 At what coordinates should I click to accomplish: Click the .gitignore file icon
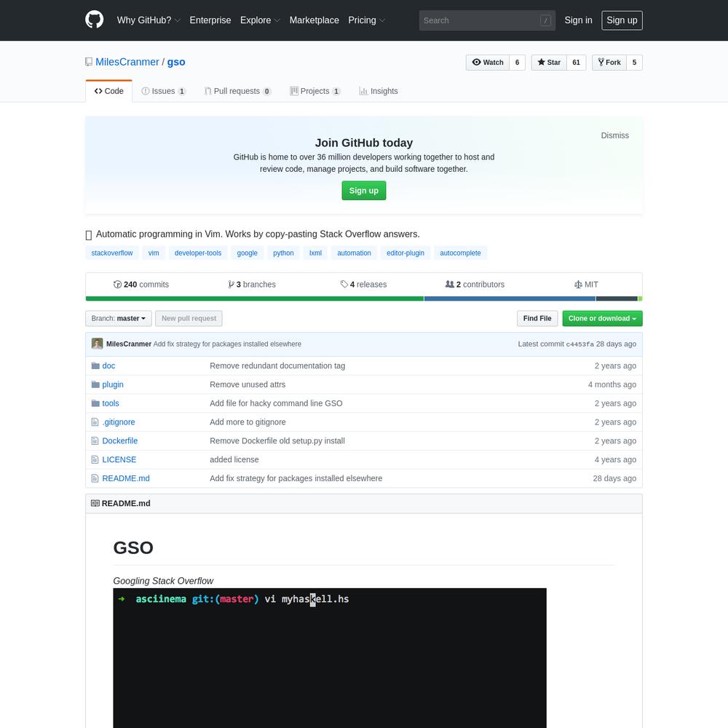point(95,422)
